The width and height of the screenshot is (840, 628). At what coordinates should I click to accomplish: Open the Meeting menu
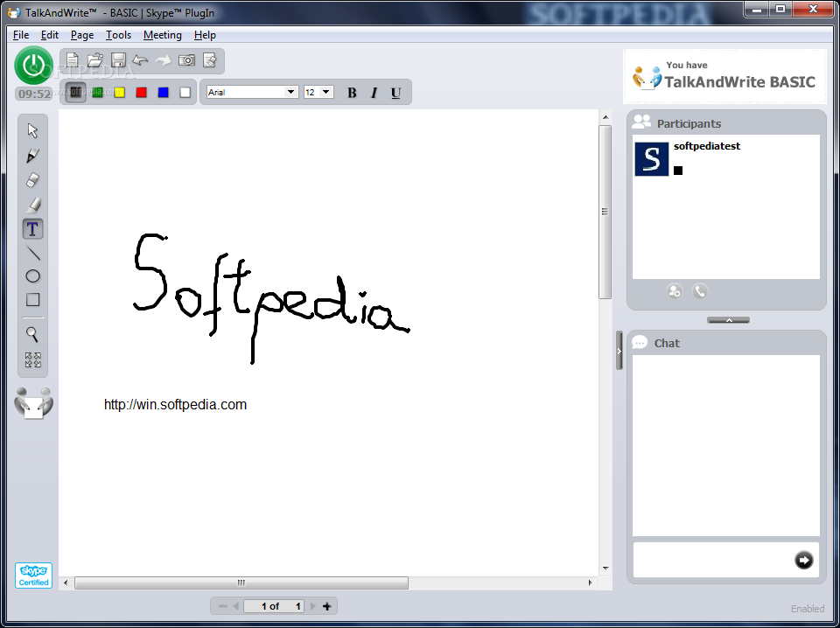pos(163,35)
